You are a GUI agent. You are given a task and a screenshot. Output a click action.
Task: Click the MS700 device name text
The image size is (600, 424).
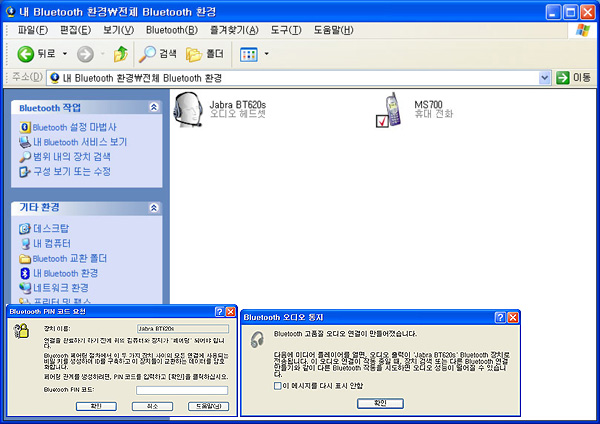tap(428, 104)
